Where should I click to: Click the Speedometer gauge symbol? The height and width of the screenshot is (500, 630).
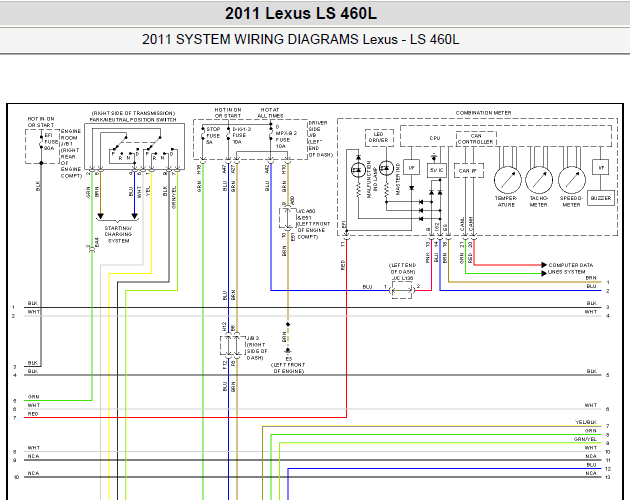point(572,180)
